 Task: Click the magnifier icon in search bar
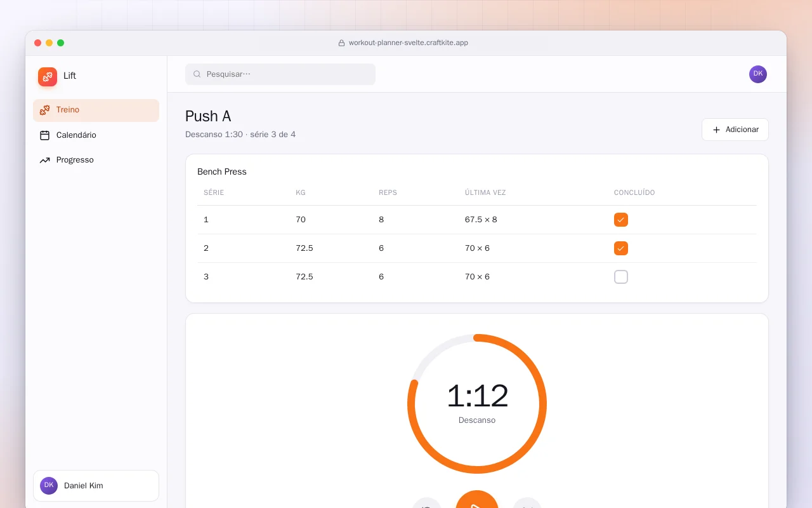pos(197,74)
